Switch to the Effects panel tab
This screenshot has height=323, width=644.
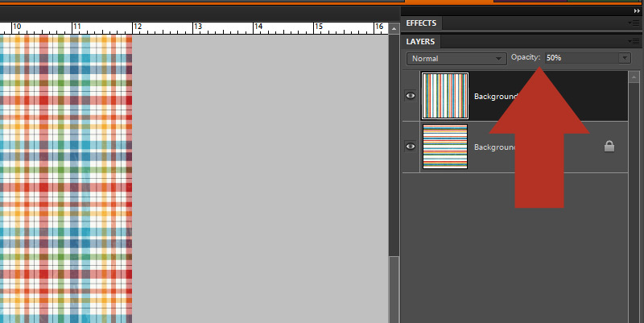point(421,23)
